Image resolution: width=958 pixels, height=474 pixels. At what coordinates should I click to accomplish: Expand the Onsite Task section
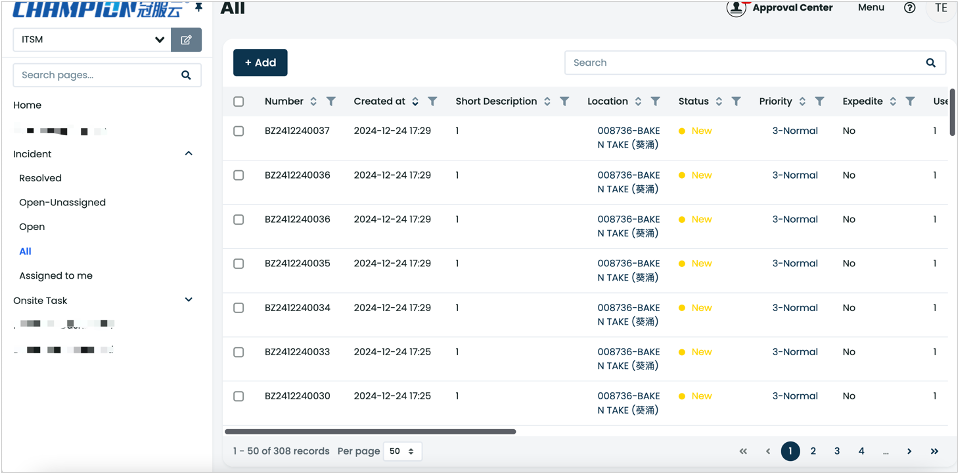(188, 300)
